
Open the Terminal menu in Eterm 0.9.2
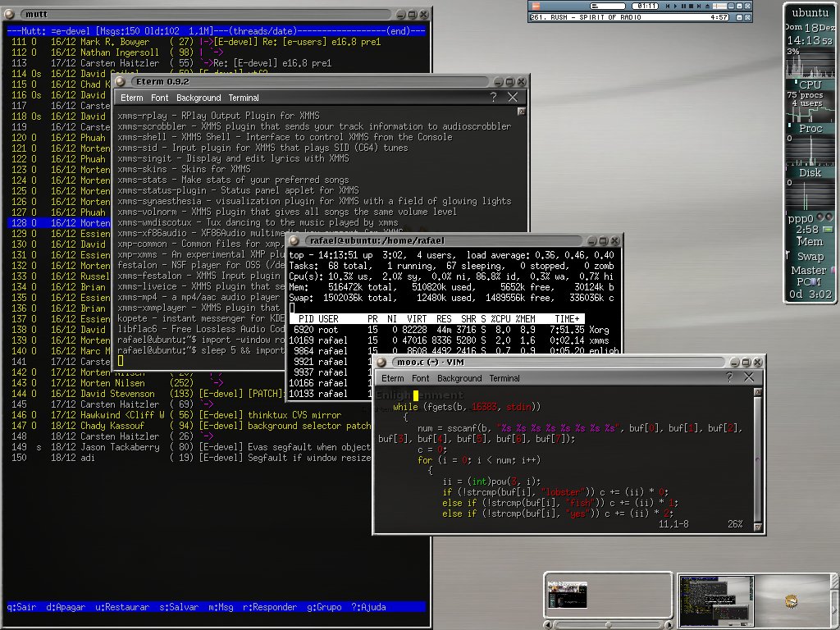pos(243,98)
